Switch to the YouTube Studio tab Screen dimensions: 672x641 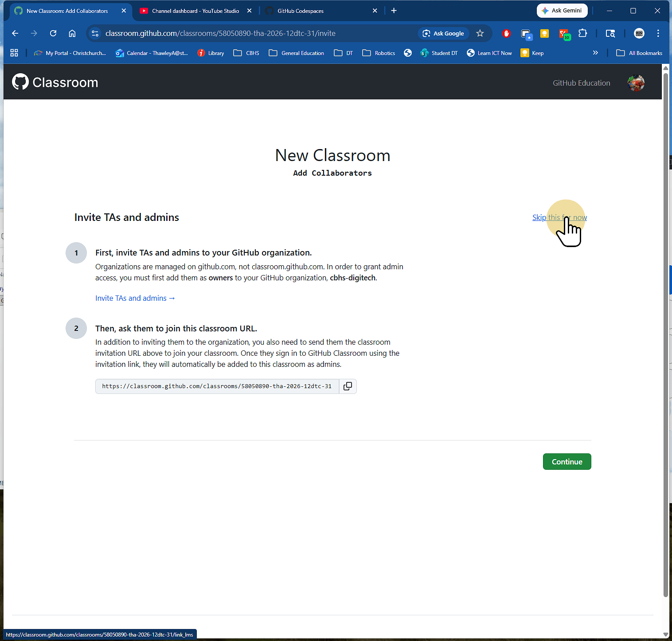[x=195, y=11]
